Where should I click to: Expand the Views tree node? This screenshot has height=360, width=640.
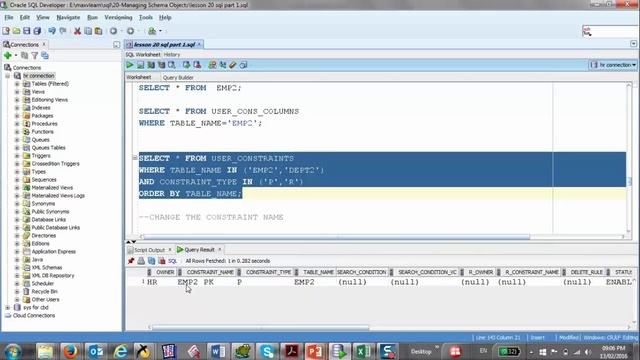(x=17, y=92)
